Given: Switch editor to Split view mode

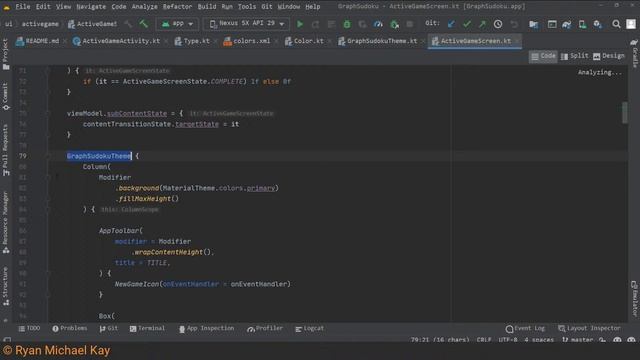Looking at the screenshot, I should [x=574, y=56].
